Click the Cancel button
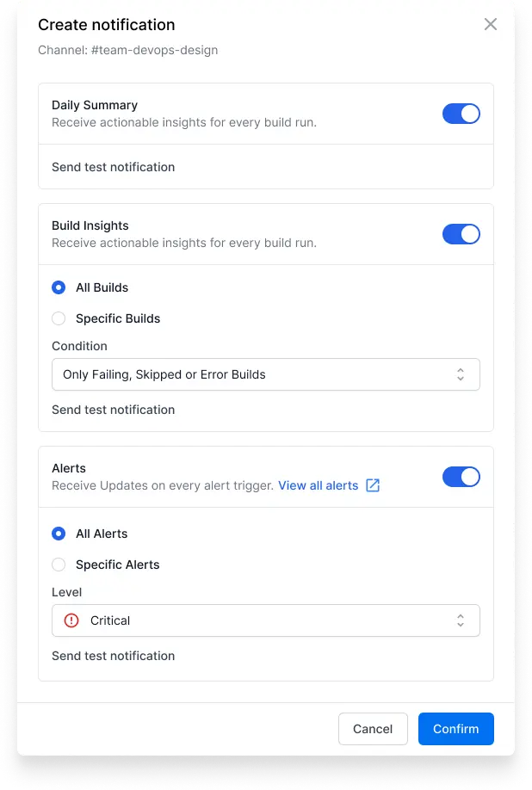 [x=373, y=729]
